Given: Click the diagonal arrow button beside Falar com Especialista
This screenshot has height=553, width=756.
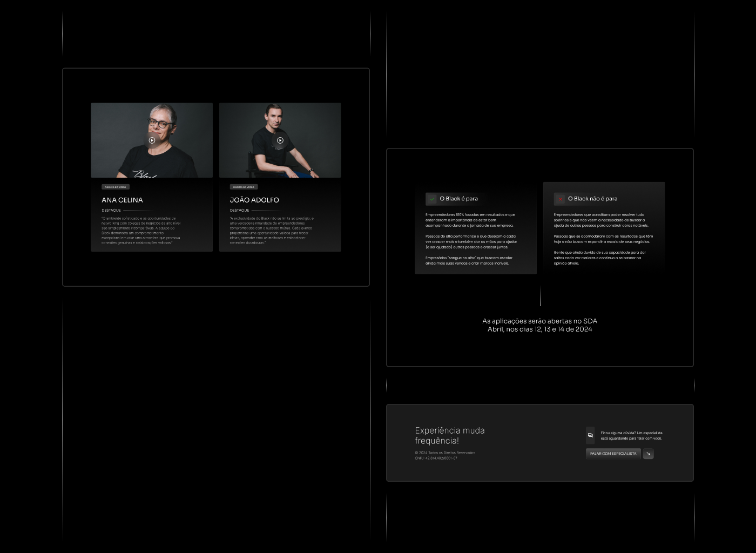Looking at the screenshot, I should click(x=649, y=454).
